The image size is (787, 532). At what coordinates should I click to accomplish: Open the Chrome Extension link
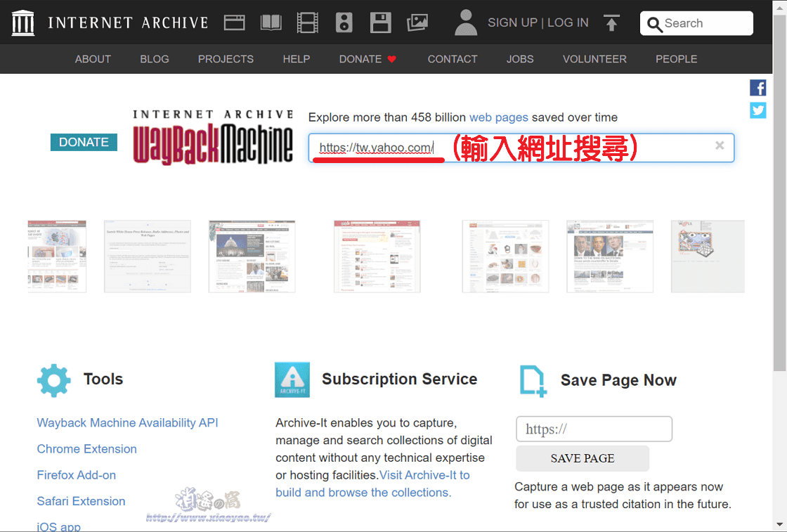[87, 448]
